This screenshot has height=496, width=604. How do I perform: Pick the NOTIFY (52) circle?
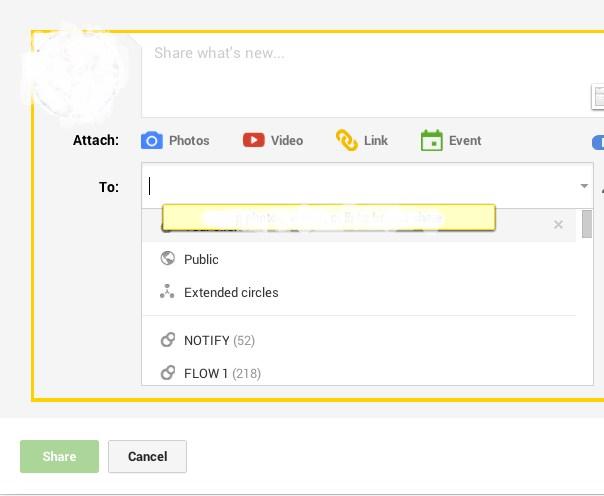pyautogui.click(x=218, y=340)
